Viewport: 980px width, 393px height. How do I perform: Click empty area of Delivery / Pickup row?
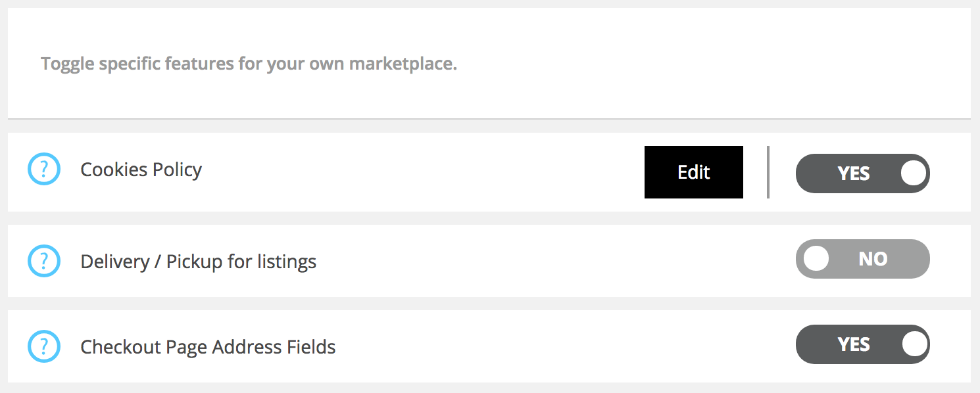point(552,261)
